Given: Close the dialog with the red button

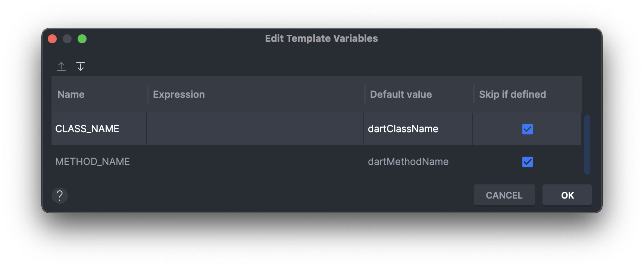Looking at the screenshot, I should tap(52, 39).
